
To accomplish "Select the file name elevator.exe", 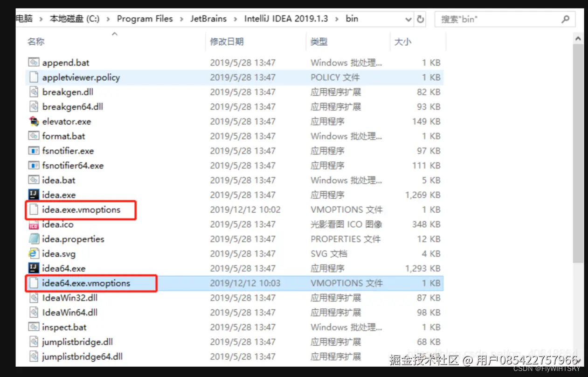I will [67, 121].
